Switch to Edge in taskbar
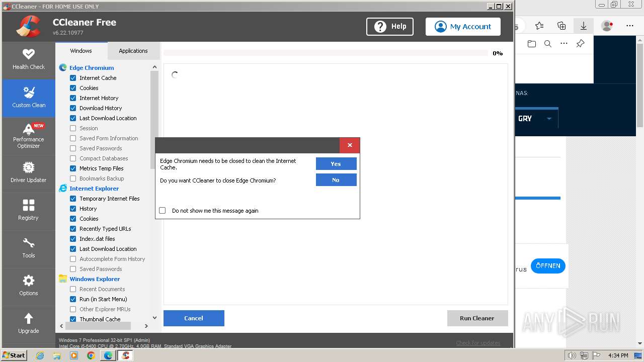The width and height of the screenshot is (644, 362). pos(108,355)
